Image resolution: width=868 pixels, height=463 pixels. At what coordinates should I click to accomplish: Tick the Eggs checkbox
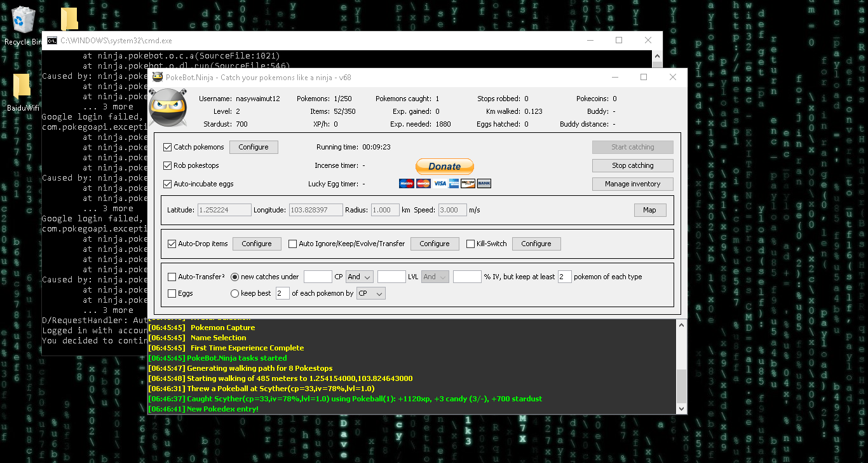tap(172, 293)
